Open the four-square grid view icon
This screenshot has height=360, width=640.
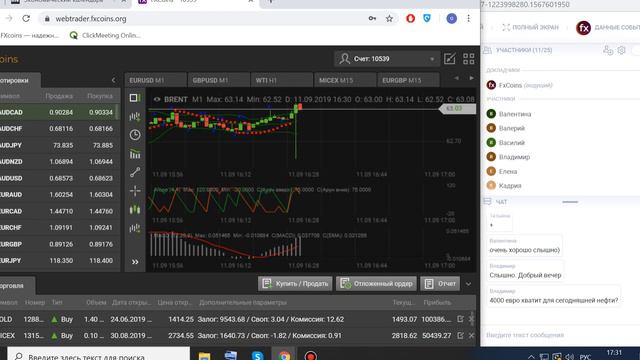pos(469,59)
